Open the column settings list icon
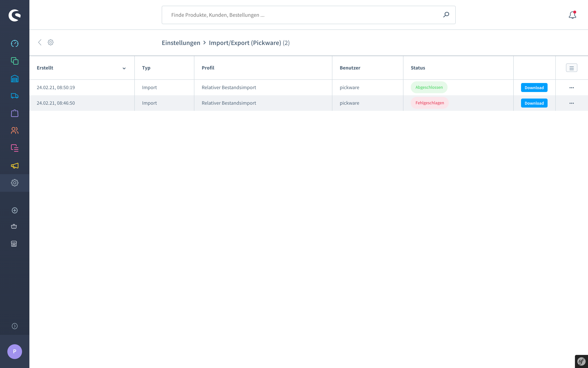This screenshot has width=588, height=368. coord(571,68)
